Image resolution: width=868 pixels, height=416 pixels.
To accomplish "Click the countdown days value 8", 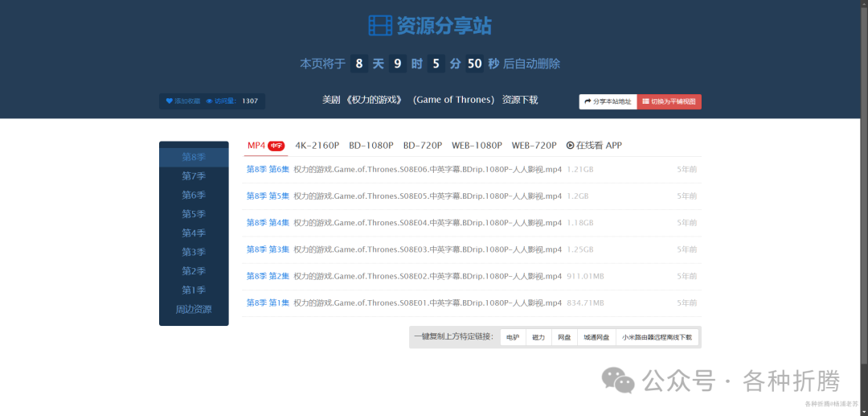I will coord(358,64).
